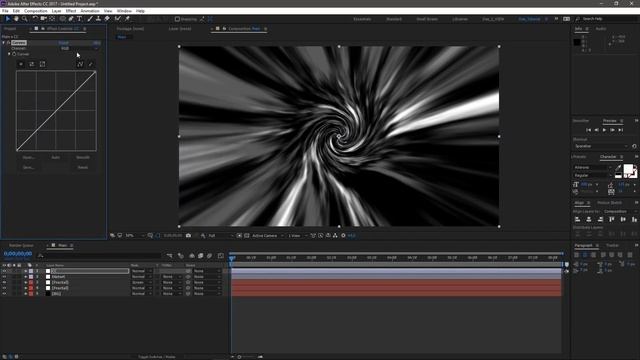Select the Roto Brush tool
The width and height of the screenshot is (640, 360).
[x=118, y=19]
